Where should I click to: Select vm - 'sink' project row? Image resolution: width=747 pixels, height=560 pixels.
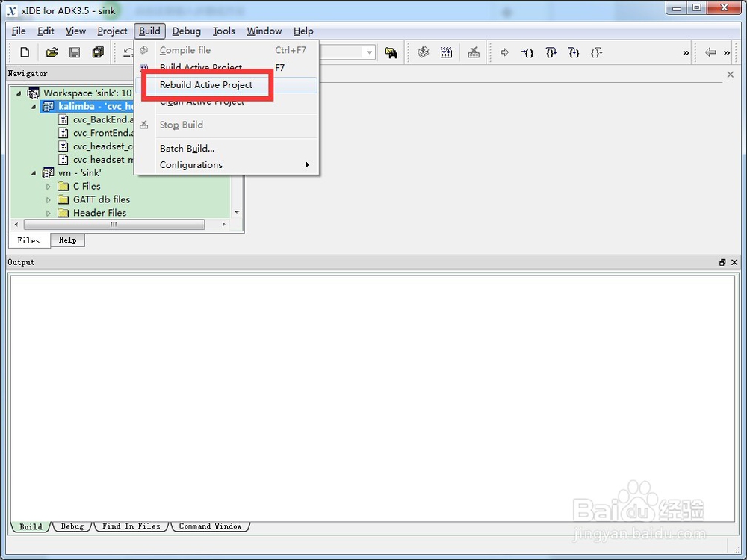click(72, 173)
